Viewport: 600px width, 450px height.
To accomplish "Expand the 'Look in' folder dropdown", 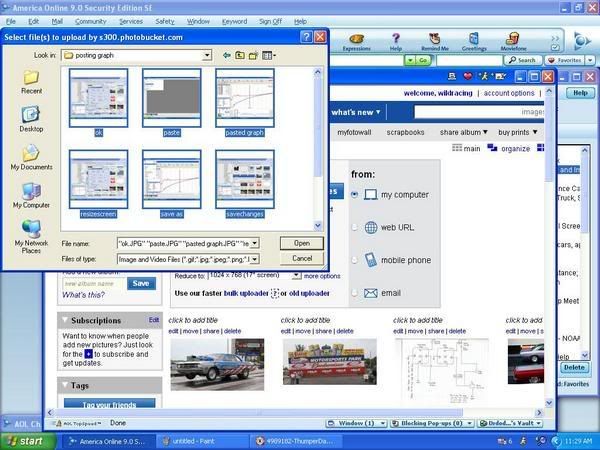I will pos(207,55).
